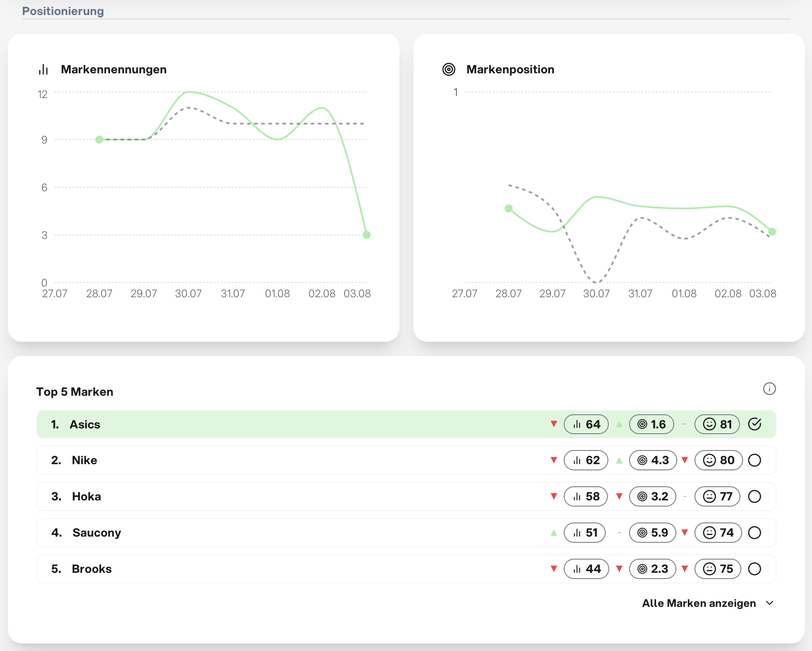
Task: Click Brooks position badge showing 2.3
Action: [x=653, y=569]
